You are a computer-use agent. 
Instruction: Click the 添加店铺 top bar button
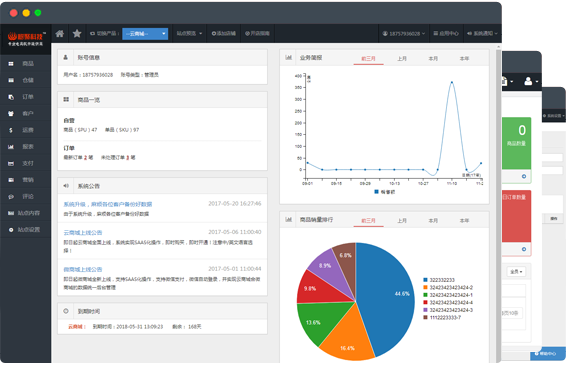pos(224,33)
